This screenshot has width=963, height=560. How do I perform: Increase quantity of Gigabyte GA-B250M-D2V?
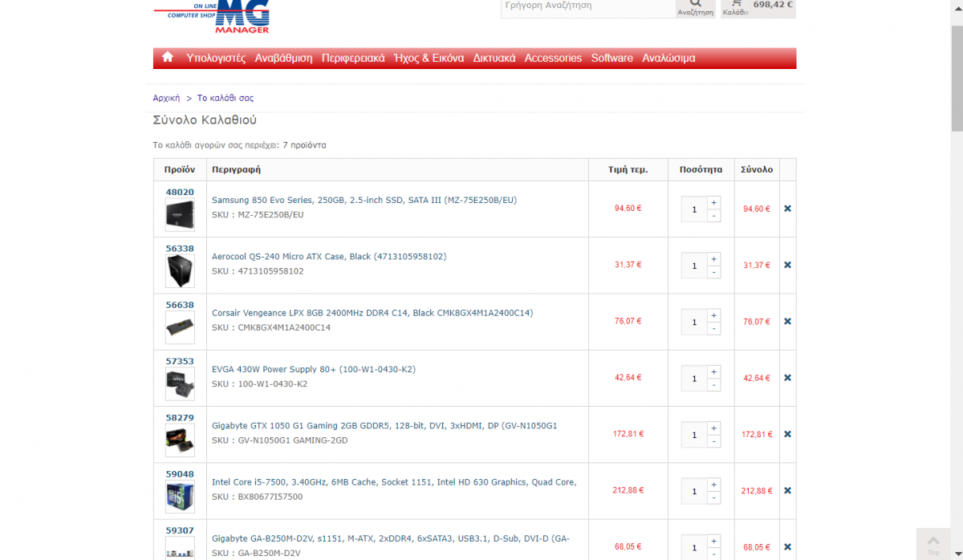coord(714,540)
